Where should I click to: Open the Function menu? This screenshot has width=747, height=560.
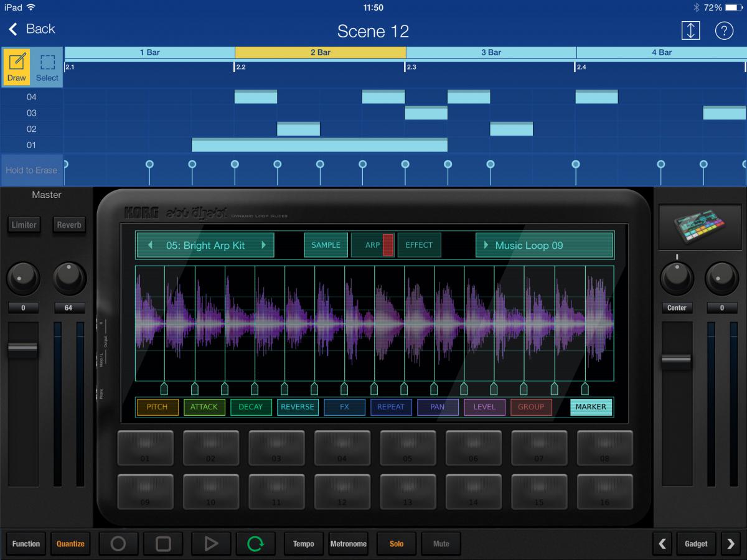pos(26,544)
